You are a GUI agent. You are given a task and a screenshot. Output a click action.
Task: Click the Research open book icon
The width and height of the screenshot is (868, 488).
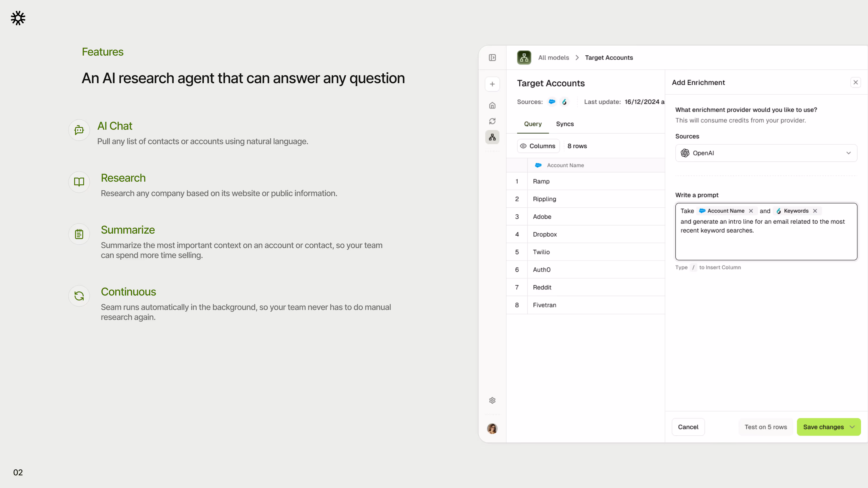[x=79, y=182]
